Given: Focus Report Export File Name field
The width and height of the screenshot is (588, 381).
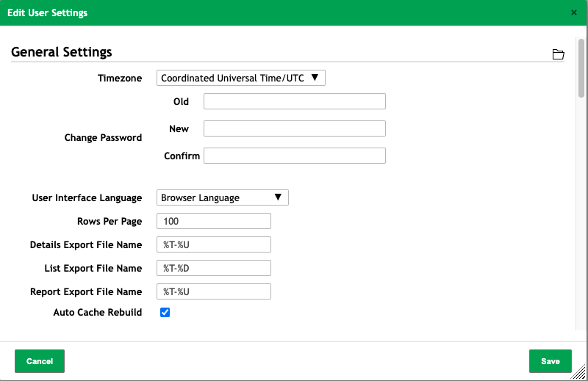Looking at the screenshot, I should pyautogui.click(x=214, y=291).
